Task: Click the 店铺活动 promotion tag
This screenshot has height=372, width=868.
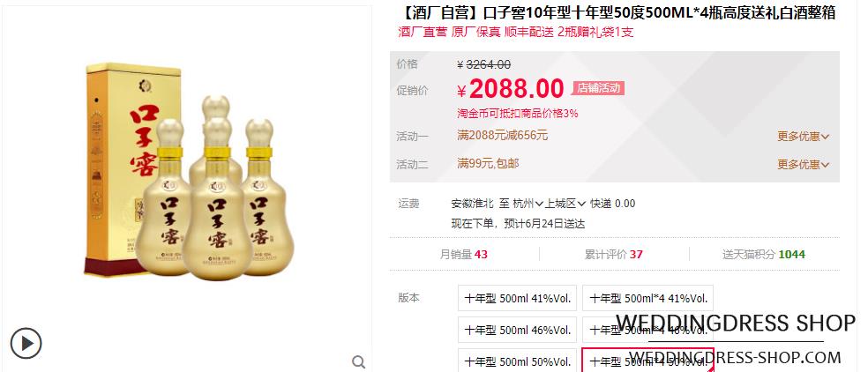Action: coord(598,88)
